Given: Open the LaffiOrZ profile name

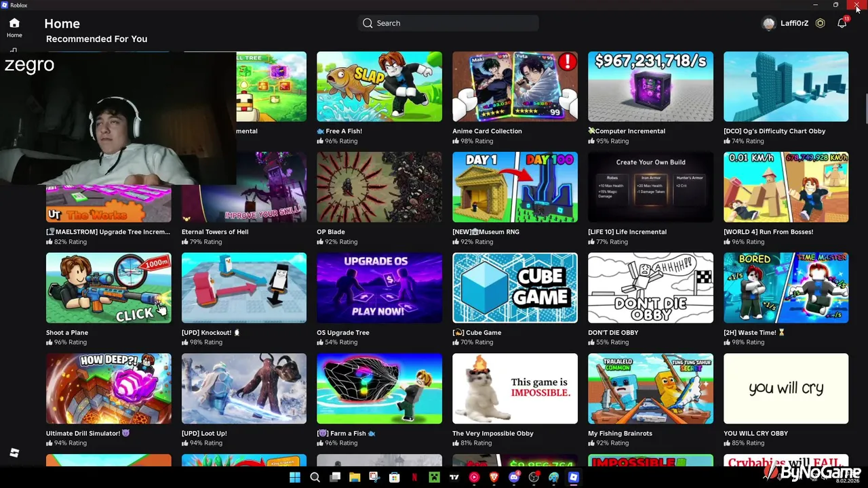Looking at the screenshot, I should coord(794,23).
